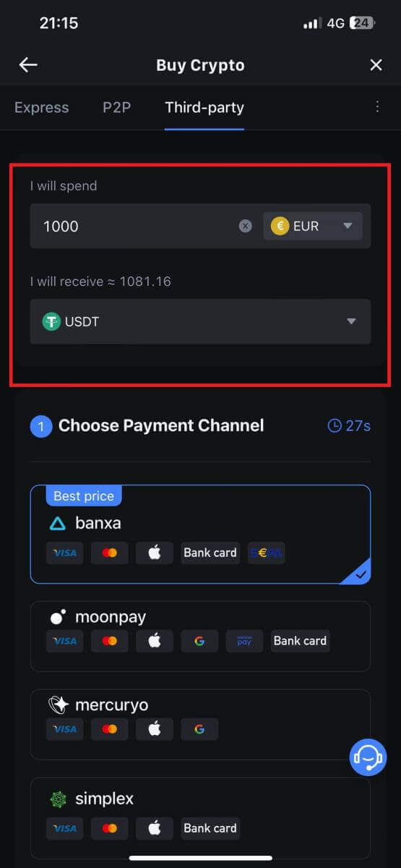This screenshot has height=868, width=401.
Task: Select the Third-party tab
Action: click(x=204, y=108)
